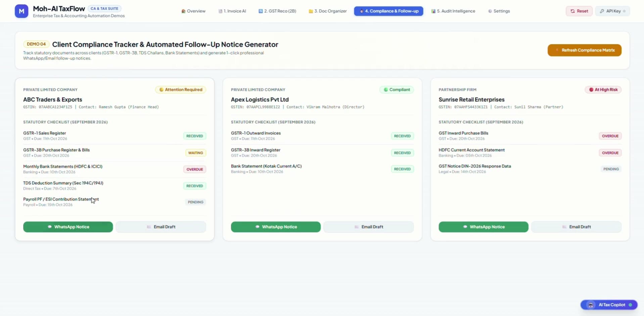
Task: Open the AI Tax Copilot chat button
Action: [609, 305]
